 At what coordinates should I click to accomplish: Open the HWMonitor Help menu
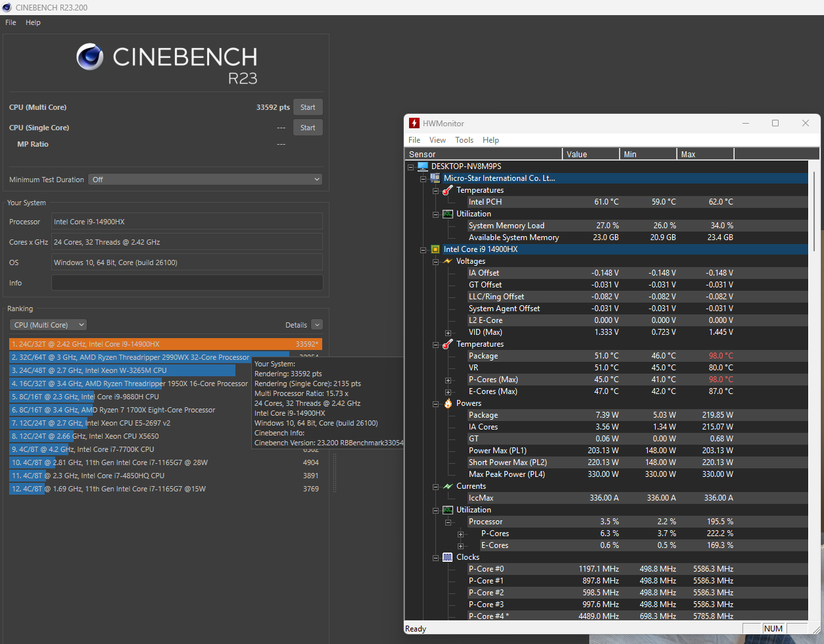point(491,140)
